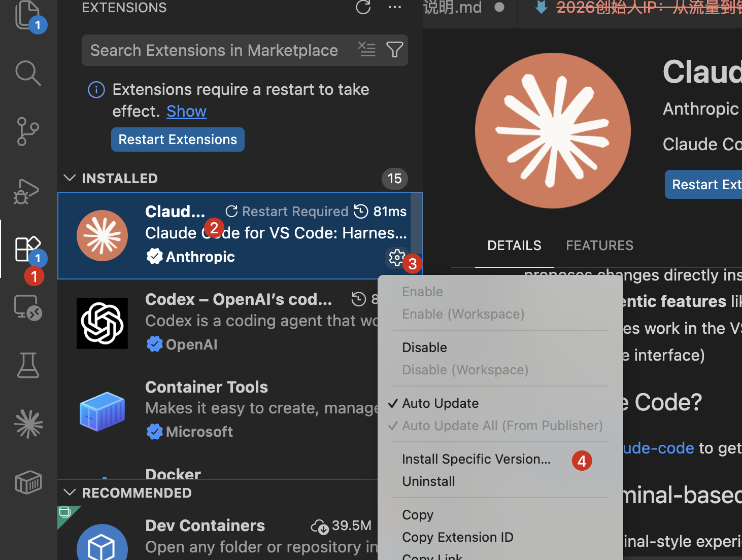Click the installed count badge showing 15
The image size is (742, 560).
[x=394, y=179]
